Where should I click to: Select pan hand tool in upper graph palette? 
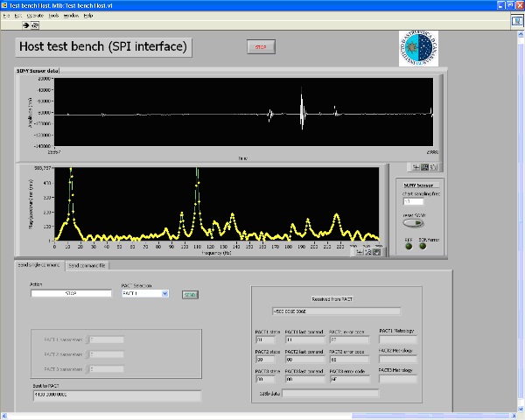(x=431, y=166)
